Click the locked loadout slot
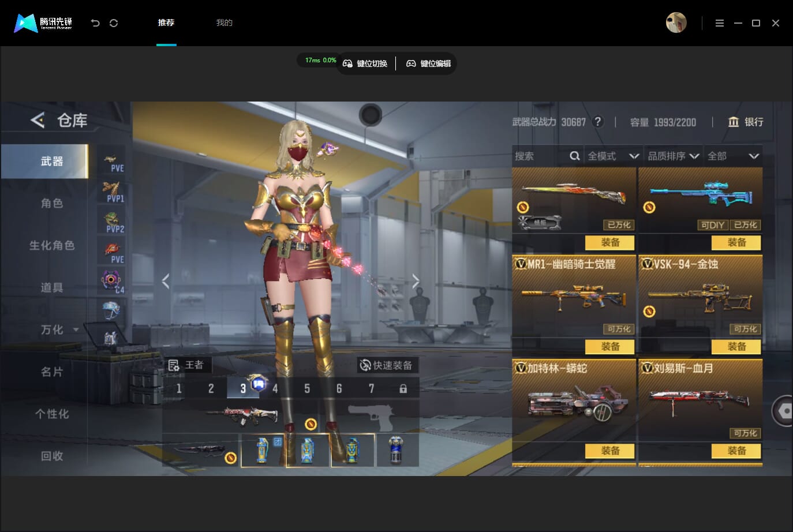 (x=403, y=388)
